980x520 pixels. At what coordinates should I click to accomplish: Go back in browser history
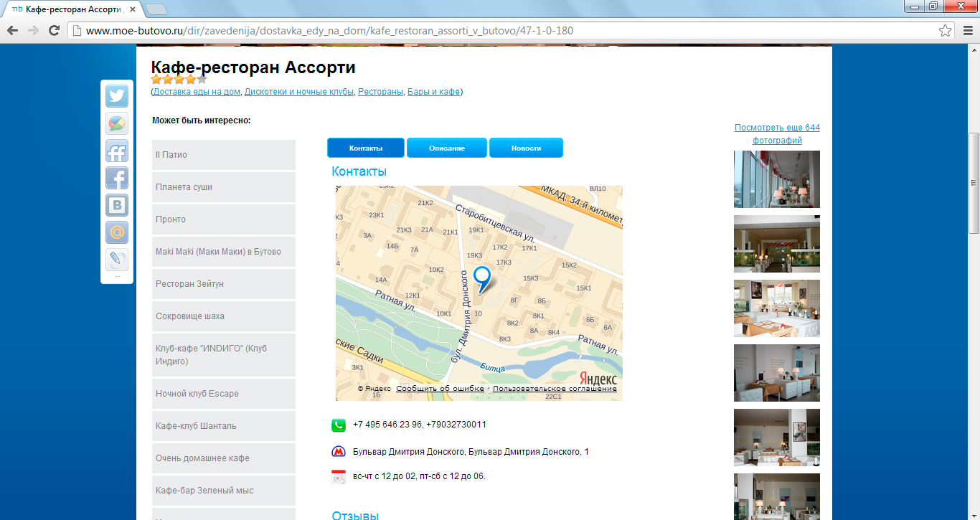12,30
